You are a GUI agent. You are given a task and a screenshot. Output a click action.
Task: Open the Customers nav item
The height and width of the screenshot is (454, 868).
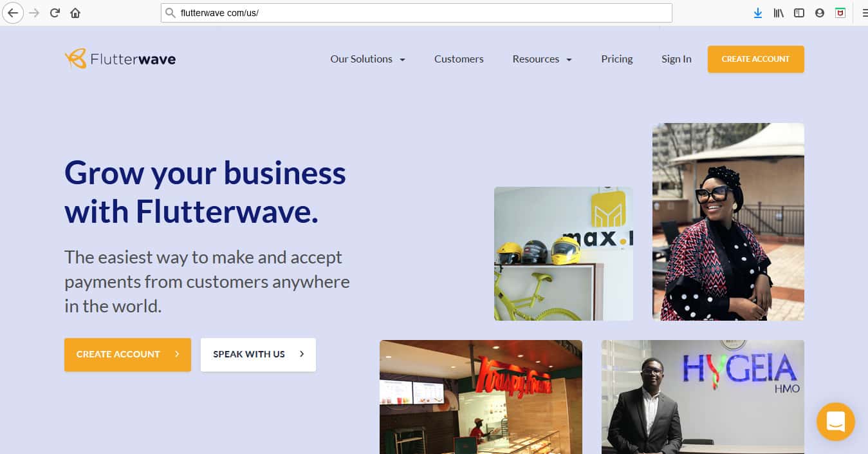point(459,59)
